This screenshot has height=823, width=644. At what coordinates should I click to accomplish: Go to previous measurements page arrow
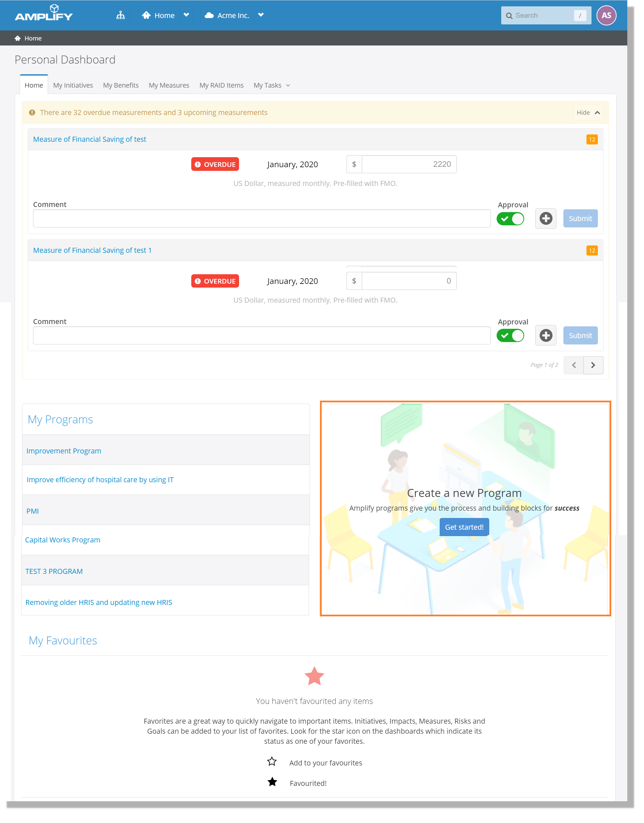click(x=573, y=365)
